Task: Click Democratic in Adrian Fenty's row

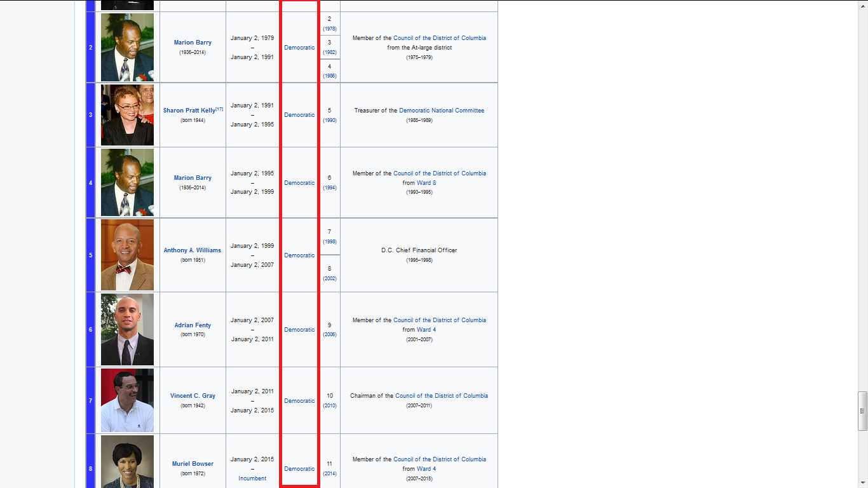Action: tap(299, 330)
